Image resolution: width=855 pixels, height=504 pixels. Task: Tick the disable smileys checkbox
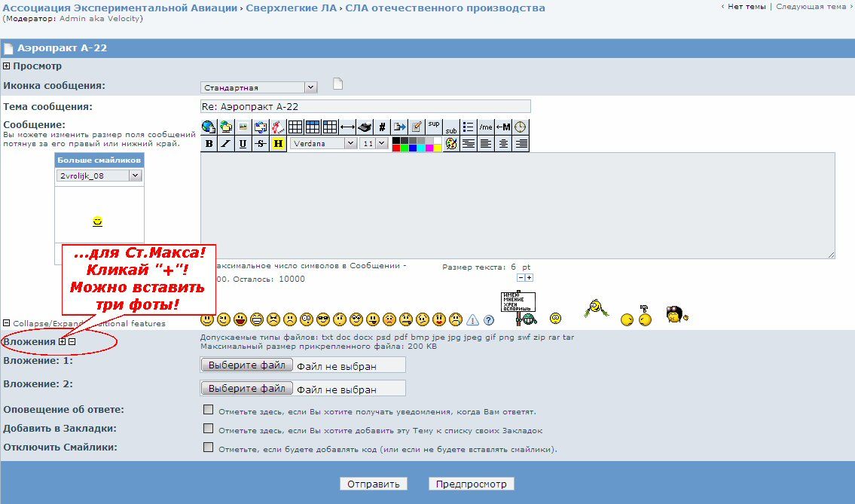209,447
